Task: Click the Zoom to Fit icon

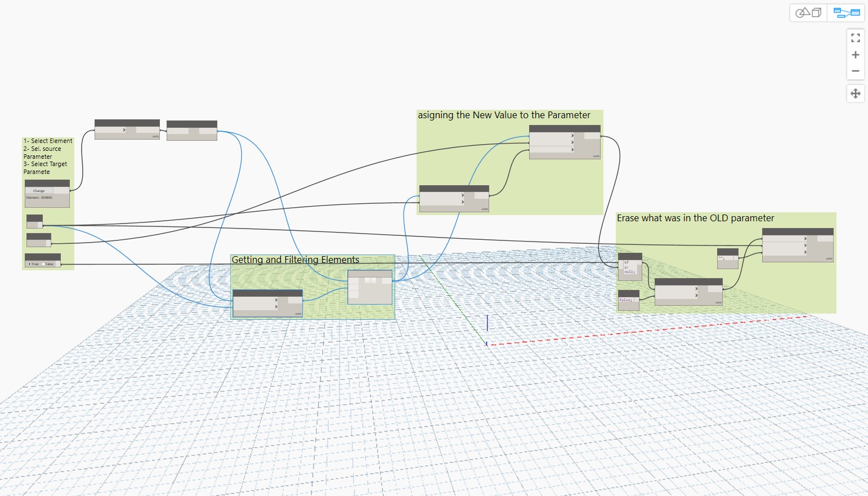Action: (x=856, y=38)
